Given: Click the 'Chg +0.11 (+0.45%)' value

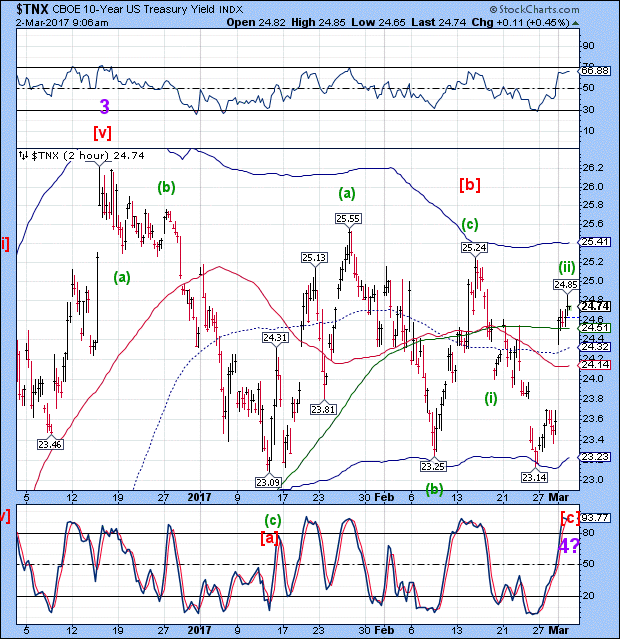Looking at the screenshot, I should pyautogui.click(x=521, y=23).
